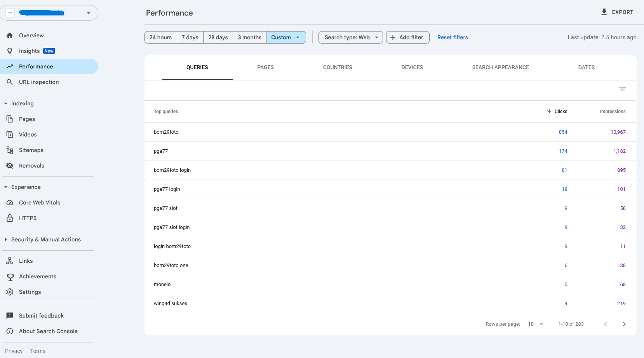644x358 pixels.
Task: Click the Sitemaps sidebar icon
Action: 10,150
